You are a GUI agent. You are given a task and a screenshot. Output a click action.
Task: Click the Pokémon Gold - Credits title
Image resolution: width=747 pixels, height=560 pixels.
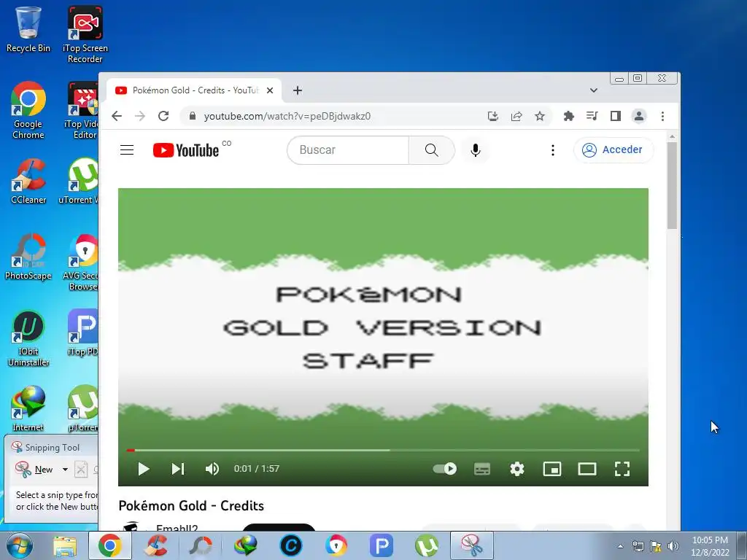(x=191, y=506)
